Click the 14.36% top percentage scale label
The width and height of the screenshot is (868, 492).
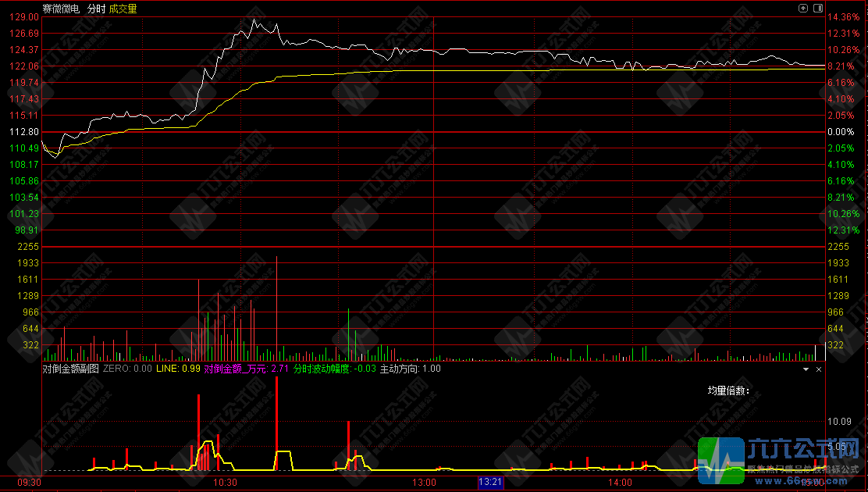(843, 17)
